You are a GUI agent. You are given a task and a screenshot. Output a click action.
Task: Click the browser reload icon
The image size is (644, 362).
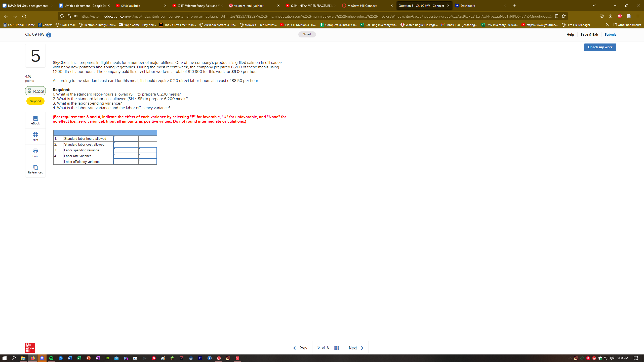click(24, 16)
